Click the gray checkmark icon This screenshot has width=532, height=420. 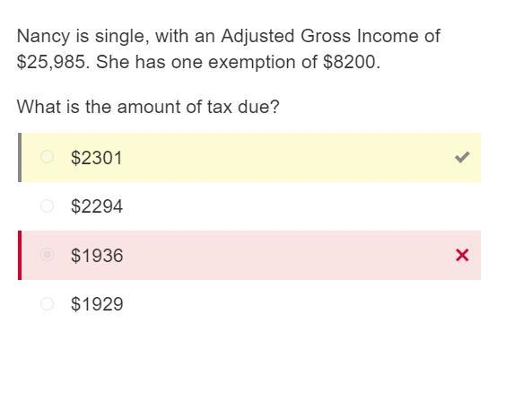click(462, 157)
